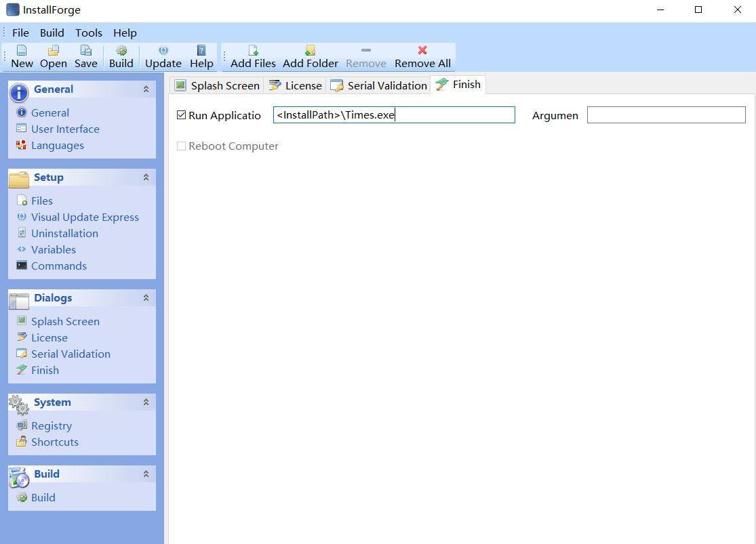Click the Remove All red X icon
The height and width of the screenshot is (544, 756).
(x=422, y=50)
